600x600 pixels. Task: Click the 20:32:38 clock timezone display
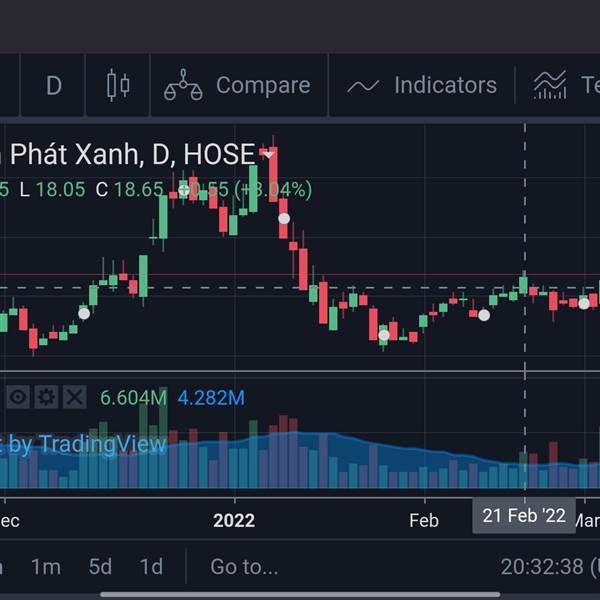coord(550,566)
